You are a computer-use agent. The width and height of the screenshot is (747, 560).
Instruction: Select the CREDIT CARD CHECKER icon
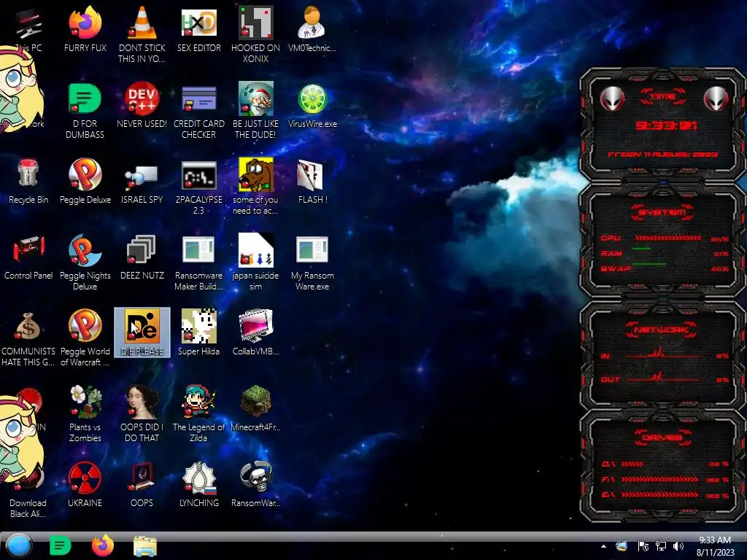pos(198,98)
